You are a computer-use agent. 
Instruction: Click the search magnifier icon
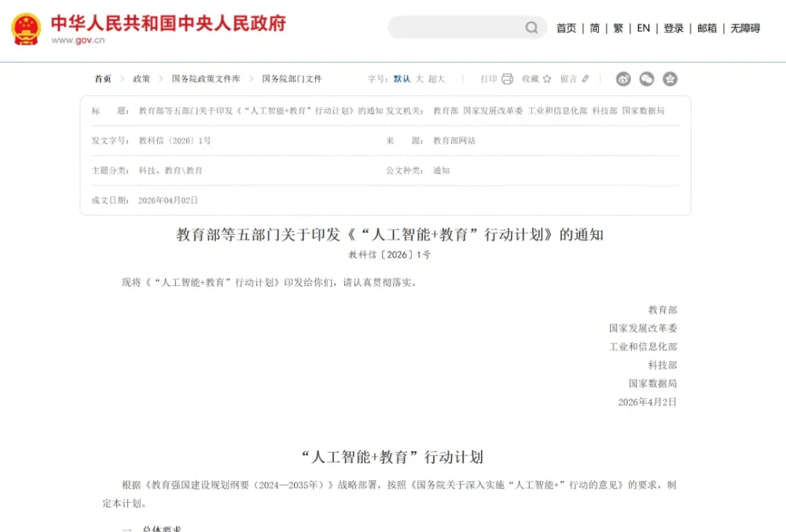[x=533, y=27]
